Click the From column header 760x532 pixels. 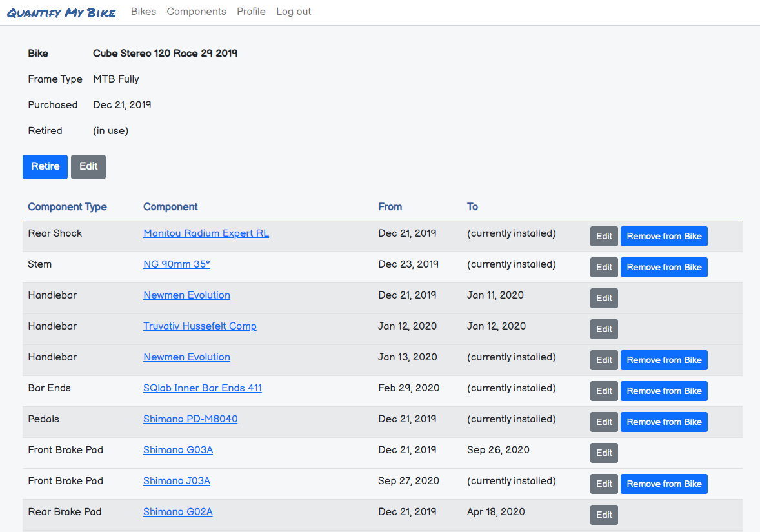coord(390,207)
